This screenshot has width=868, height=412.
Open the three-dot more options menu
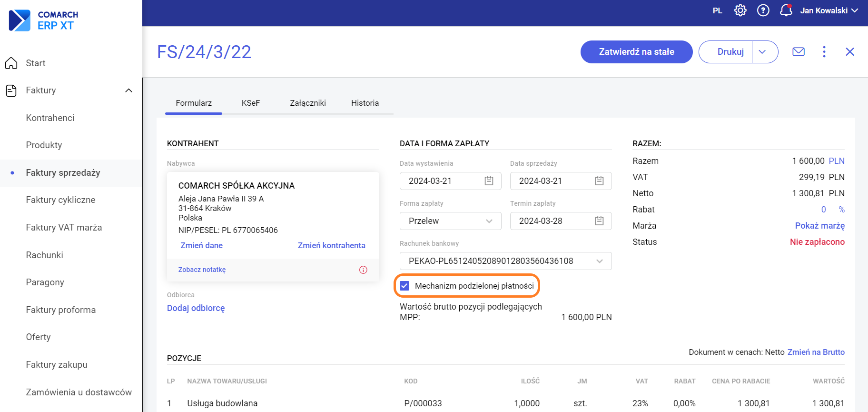click(x=824, y=52)
